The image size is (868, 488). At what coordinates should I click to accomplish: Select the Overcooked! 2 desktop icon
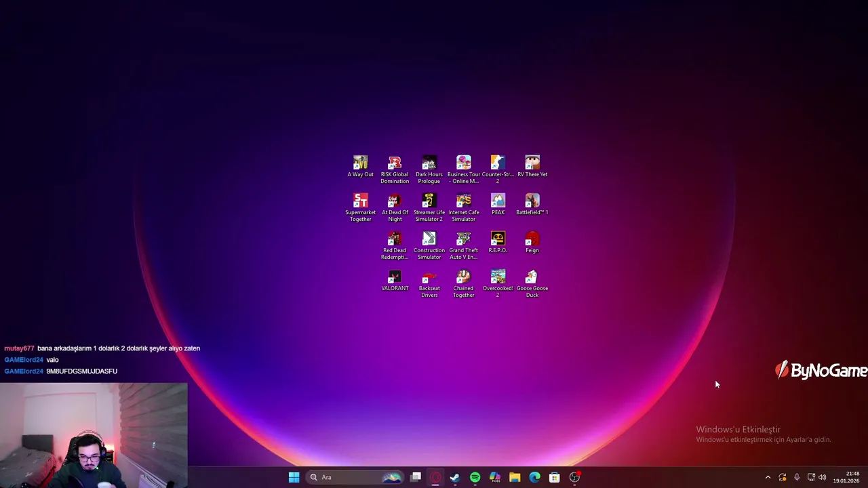(x=498, y=283)
